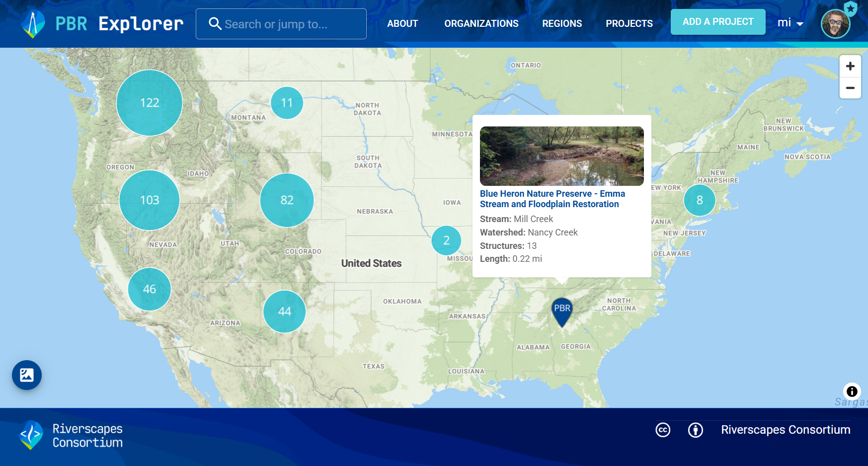Image resolution: width=868 pixels, height=466 pixels.
Task: Expand the mi units dropdown
Action: 790,23
